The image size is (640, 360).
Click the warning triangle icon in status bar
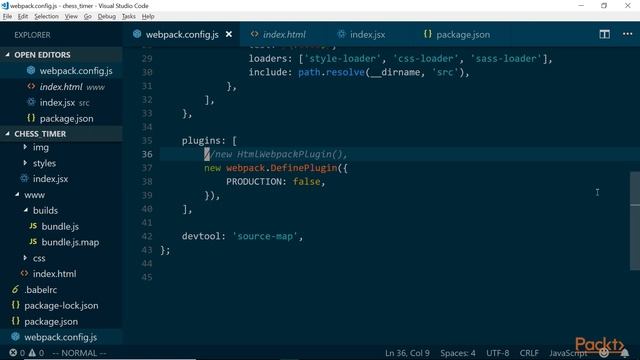(x=32, y=353)
